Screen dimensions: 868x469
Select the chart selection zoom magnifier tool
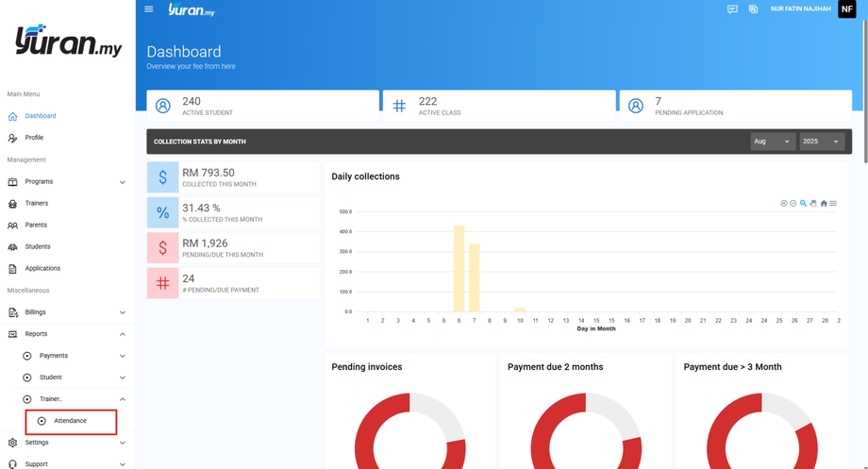[x=803, y=203]
